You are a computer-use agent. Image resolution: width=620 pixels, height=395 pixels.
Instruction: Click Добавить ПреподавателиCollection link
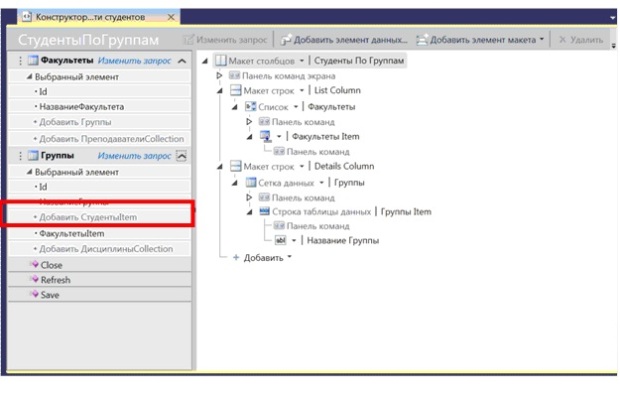(x=112, y=139)
